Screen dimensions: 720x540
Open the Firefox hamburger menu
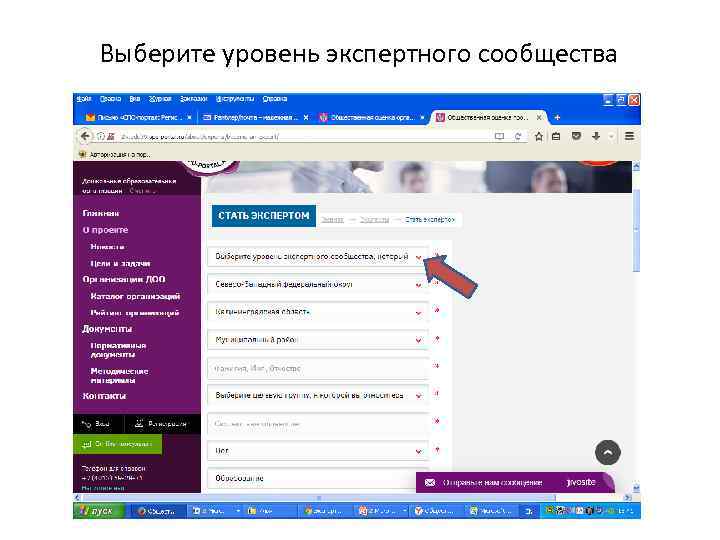point(630,136)
